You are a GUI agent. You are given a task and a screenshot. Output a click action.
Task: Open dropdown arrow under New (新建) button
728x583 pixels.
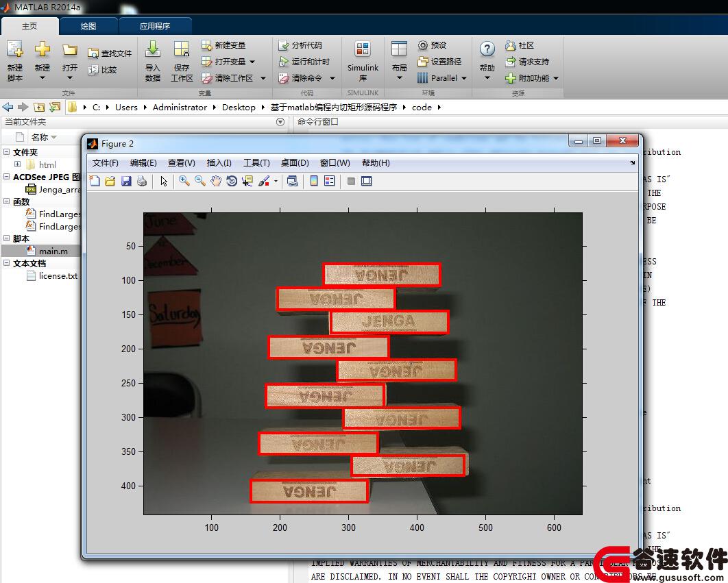(x=43, y=77)
